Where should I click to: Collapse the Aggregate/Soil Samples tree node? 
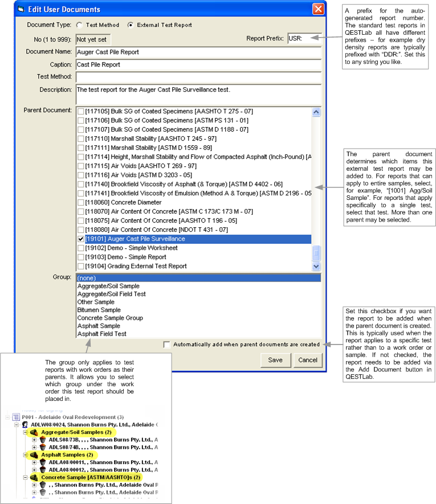(x=26, y=432)
